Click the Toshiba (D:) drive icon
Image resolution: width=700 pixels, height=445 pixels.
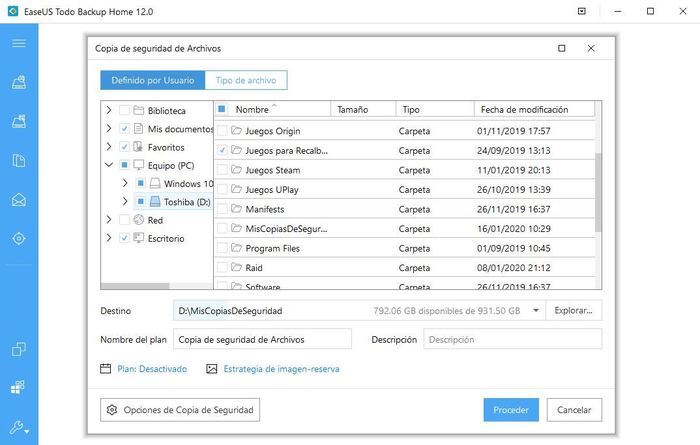(x=155, y=202)
